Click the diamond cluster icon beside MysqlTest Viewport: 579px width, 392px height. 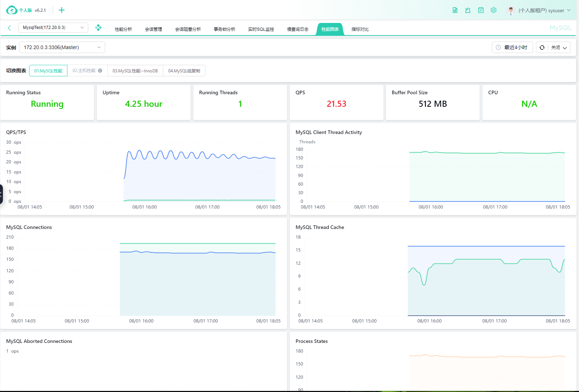(98, 28)
